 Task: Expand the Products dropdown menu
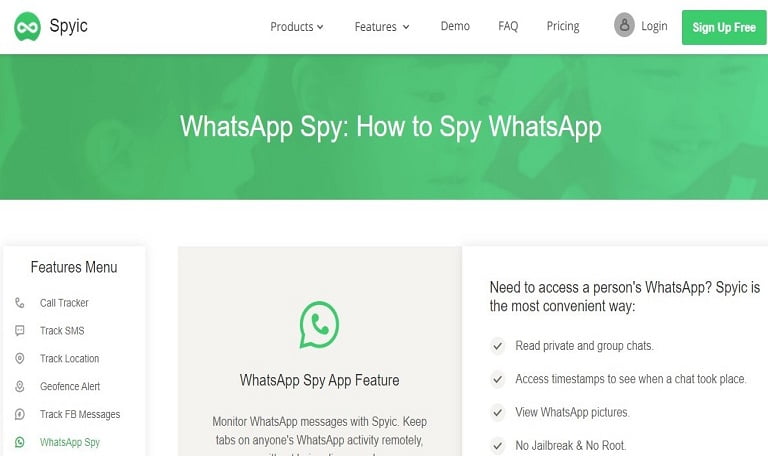pyautogui.click(x=297, y=26)
